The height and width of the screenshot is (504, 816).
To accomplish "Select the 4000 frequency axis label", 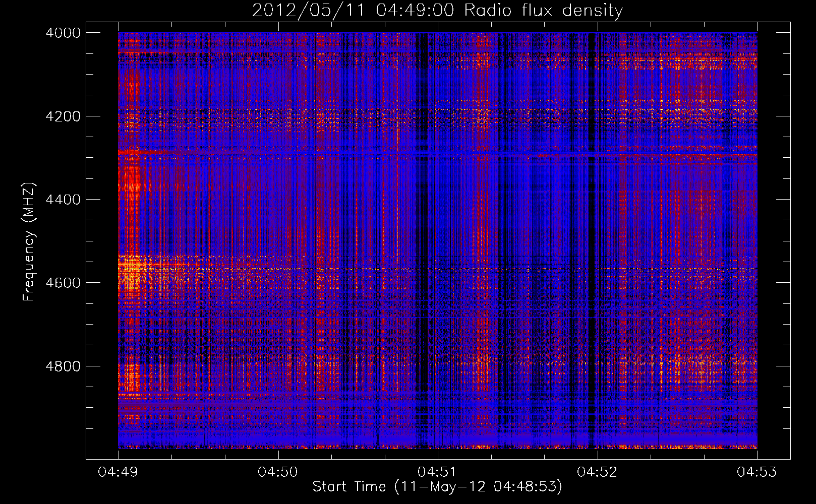I will (63, 33).
